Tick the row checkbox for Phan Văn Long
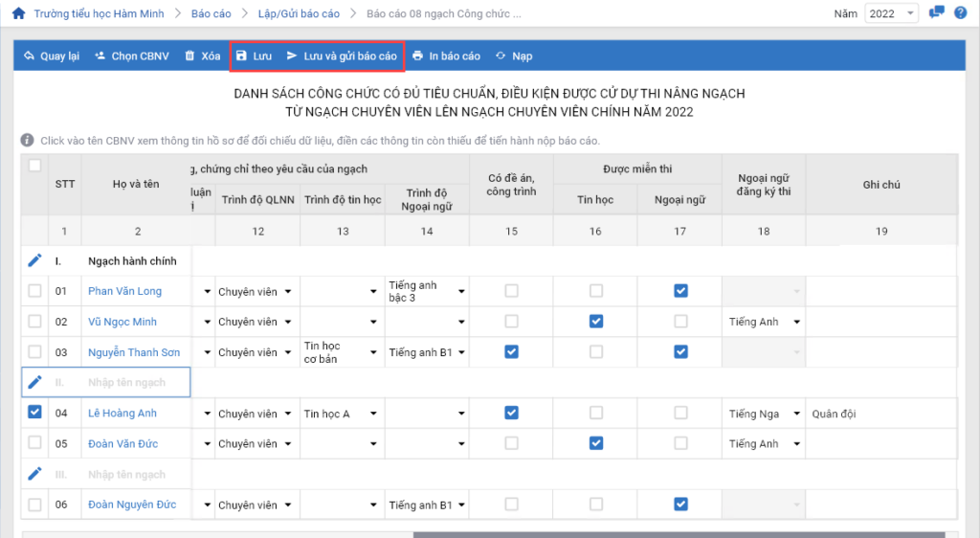 coord(34,291)
